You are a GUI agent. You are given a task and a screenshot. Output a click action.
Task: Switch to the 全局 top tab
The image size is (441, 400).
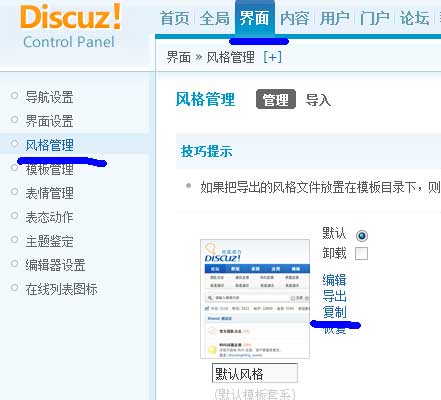click(x=215, y=18)
